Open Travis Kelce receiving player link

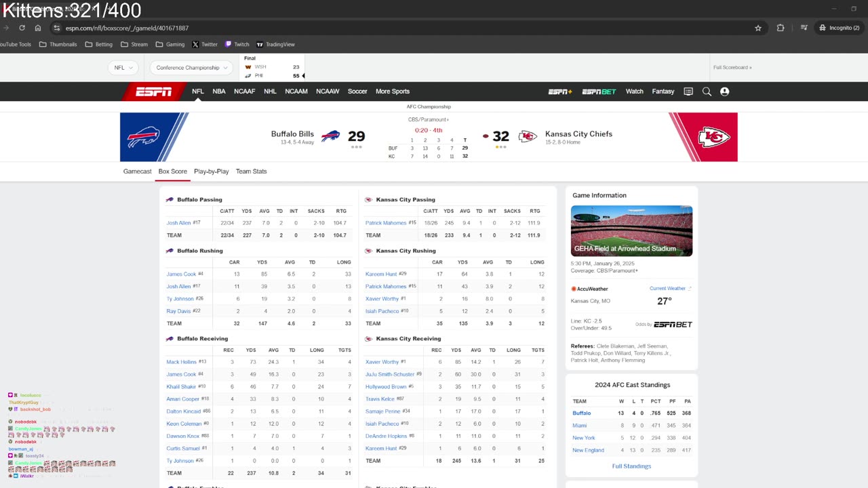pos(380,399)
